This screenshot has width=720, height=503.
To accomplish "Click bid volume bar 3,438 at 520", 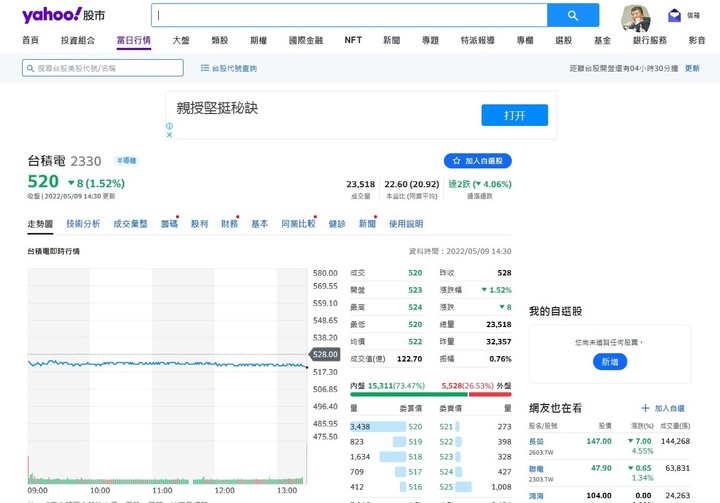I will tap(378, 426).
